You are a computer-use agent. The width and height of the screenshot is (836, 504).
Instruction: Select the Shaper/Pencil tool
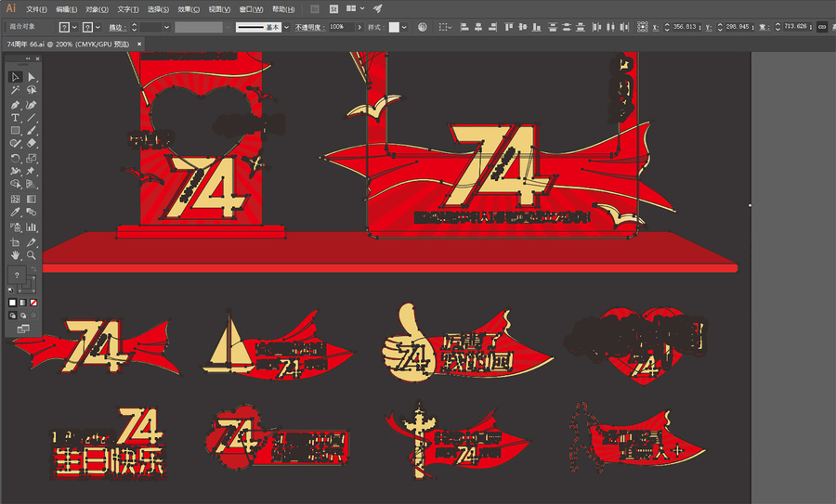click(16, 143)
